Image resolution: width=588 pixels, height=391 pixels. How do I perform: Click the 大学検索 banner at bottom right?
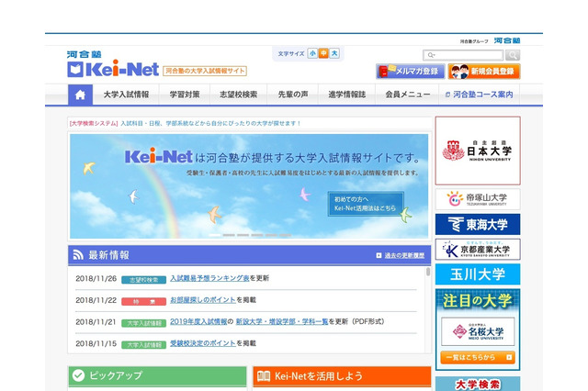coord(478,384)
